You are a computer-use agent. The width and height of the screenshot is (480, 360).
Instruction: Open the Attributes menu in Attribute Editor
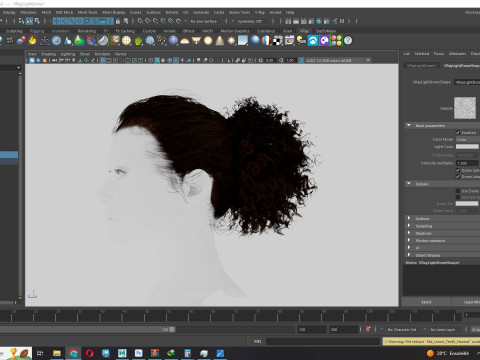coord(457,53)
